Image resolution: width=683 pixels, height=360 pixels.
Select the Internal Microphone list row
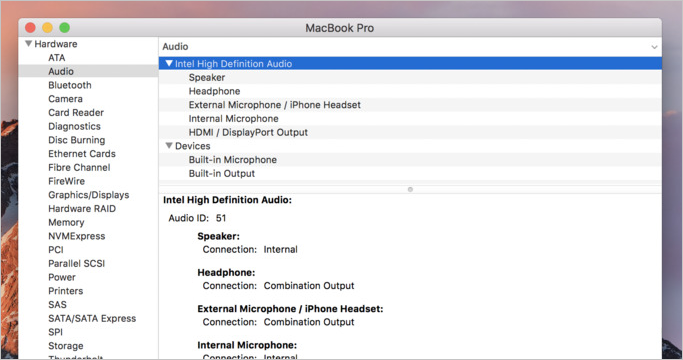coord(410,119)
